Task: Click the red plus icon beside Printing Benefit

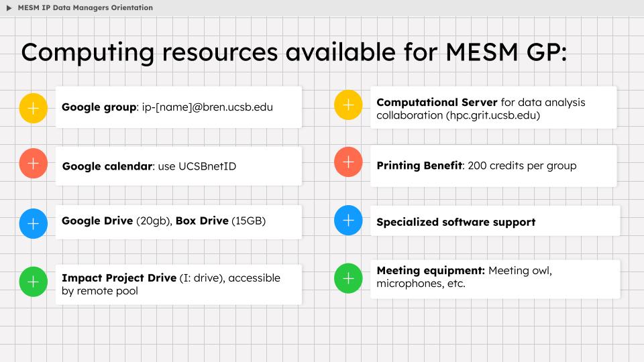Action: 348,162
